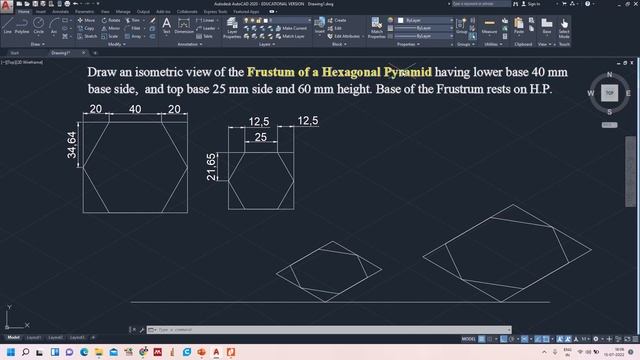Select the Dimension tool
This screenshot has height=360, width=640.
[184, 25]
